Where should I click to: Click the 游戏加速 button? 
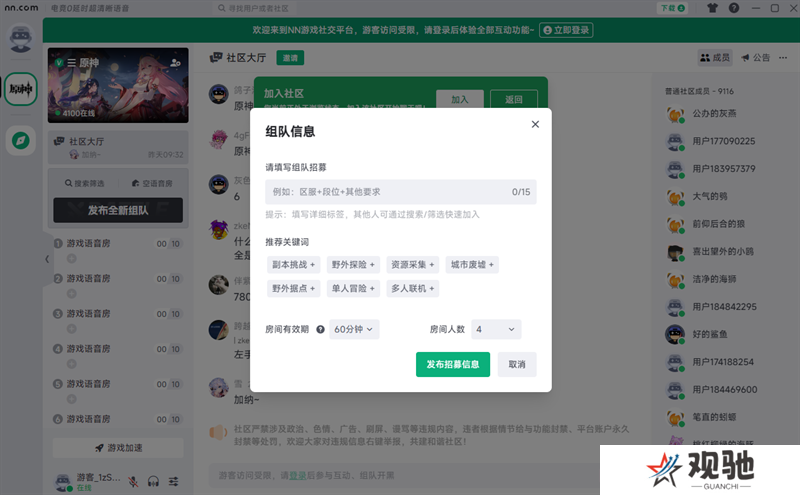[x=118, y=448]
